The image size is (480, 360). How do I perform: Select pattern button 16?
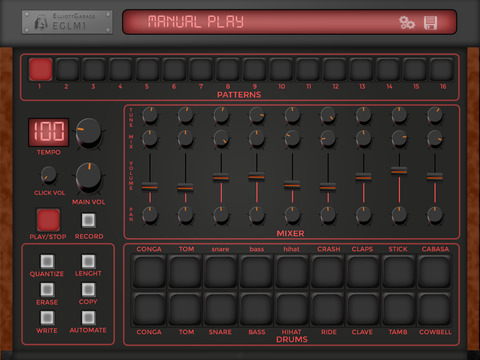[441, 69]
